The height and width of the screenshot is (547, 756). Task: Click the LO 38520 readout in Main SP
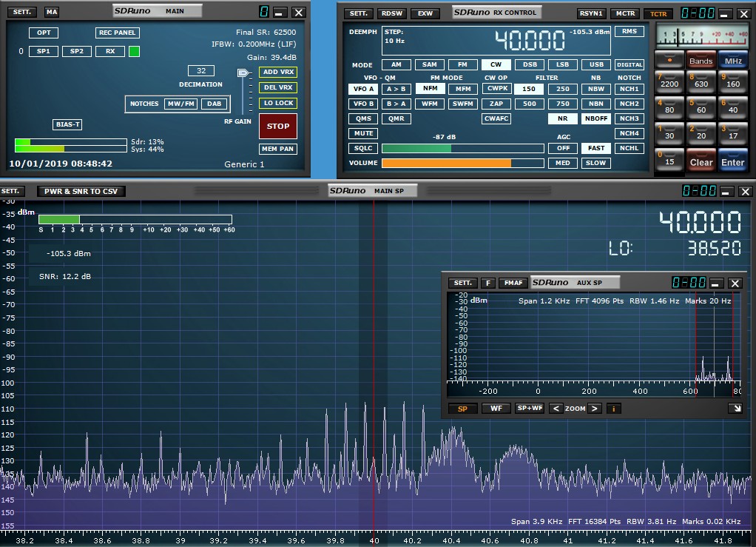(x=675, y=249)
